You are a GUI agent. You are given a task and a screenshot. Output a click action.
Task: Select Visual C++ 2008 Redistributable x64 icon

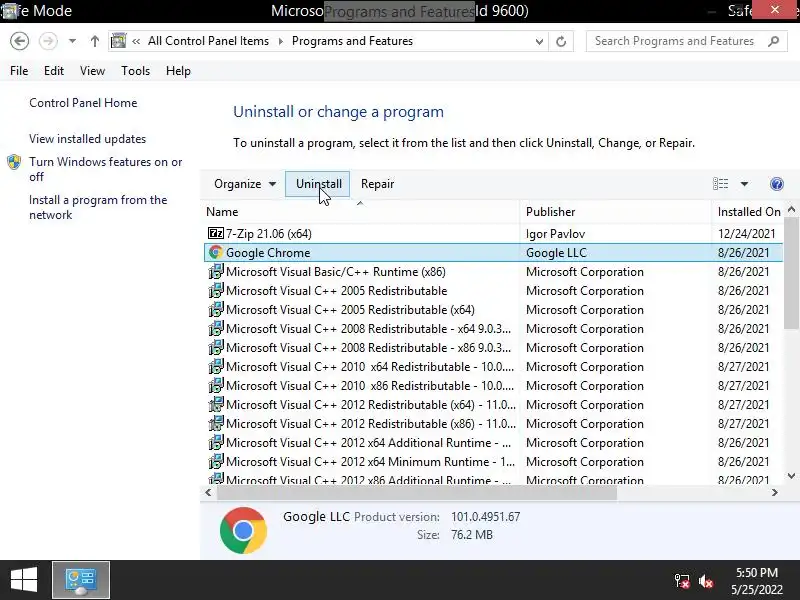216,329
